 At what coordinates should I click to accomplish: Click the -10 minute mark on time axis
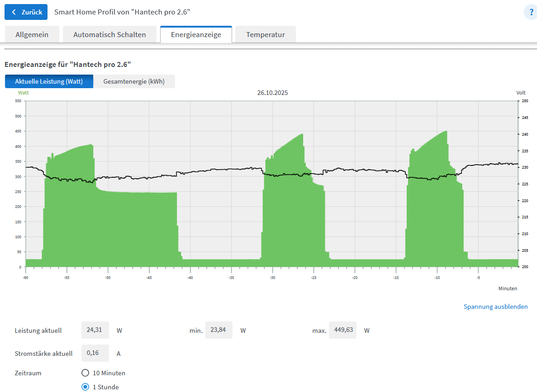point(437,278)
